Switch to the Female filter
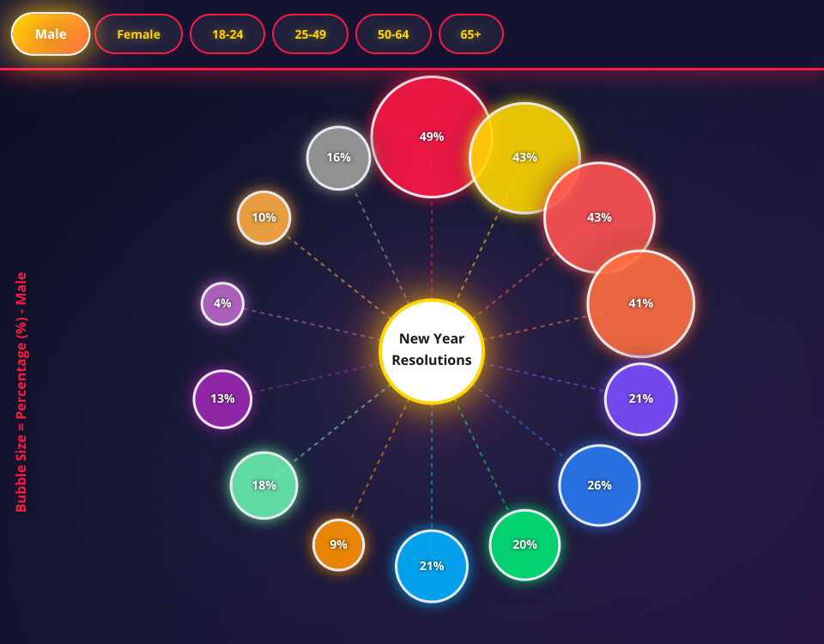This screenshot has height=644, width=824. [x=138, y=34]
